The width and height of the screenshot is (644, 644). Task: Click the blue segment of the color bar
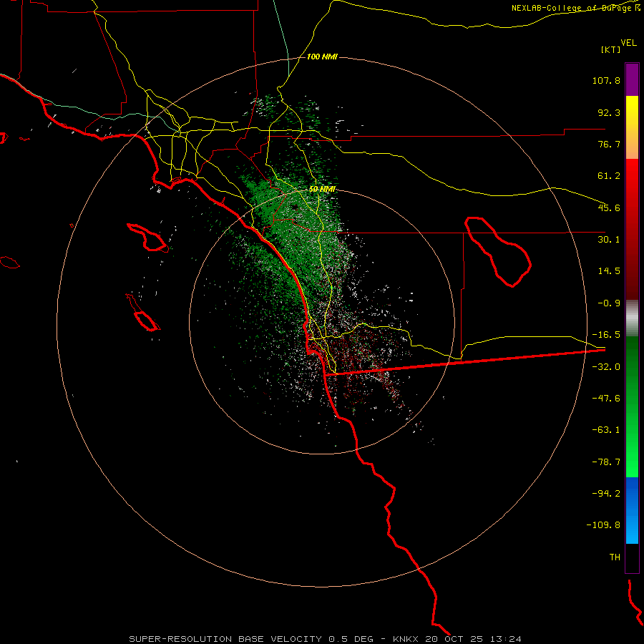pos(632,510)
